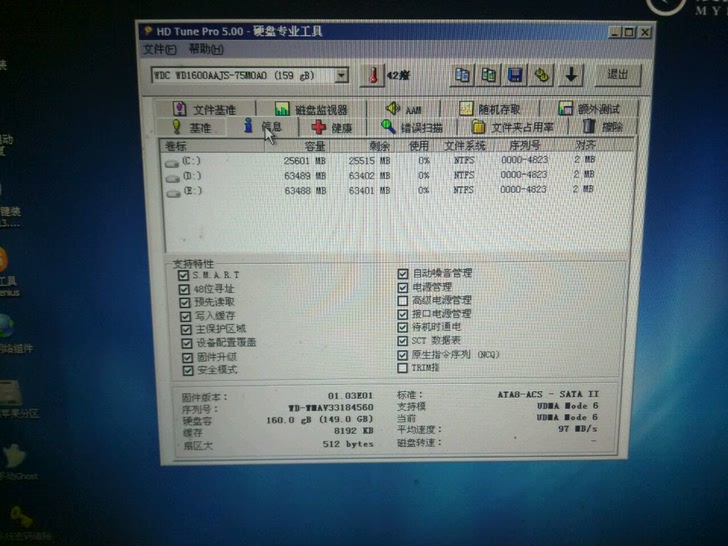Toggle the 预先读取 checkbox

[x=185, y=303]
